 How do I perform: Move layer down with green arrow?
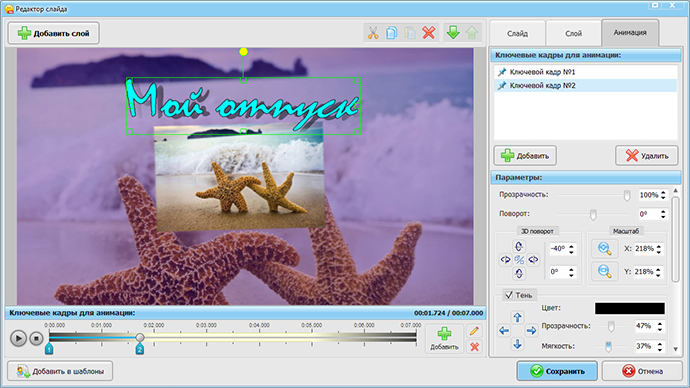point(453,33)
